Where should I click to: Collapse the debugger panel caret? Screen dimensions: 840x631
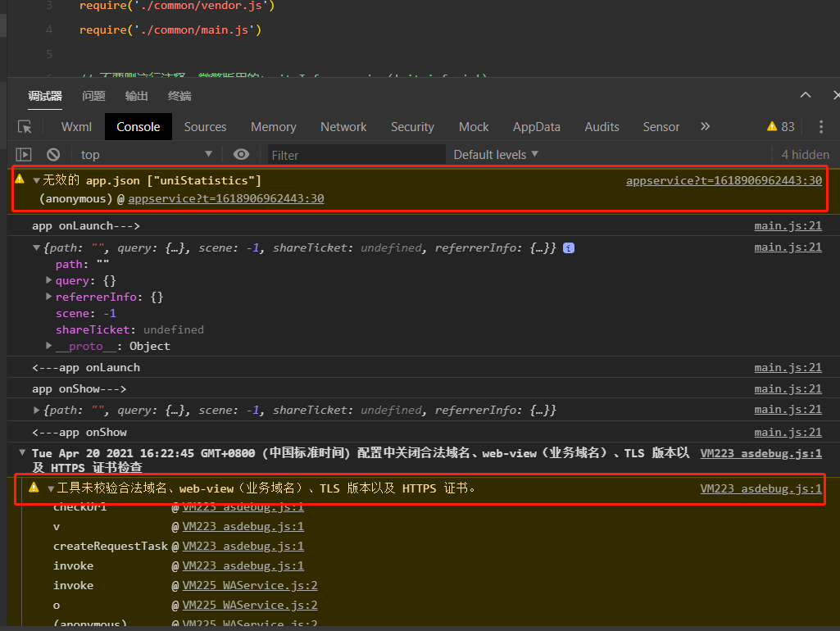[x=806, y=95]
